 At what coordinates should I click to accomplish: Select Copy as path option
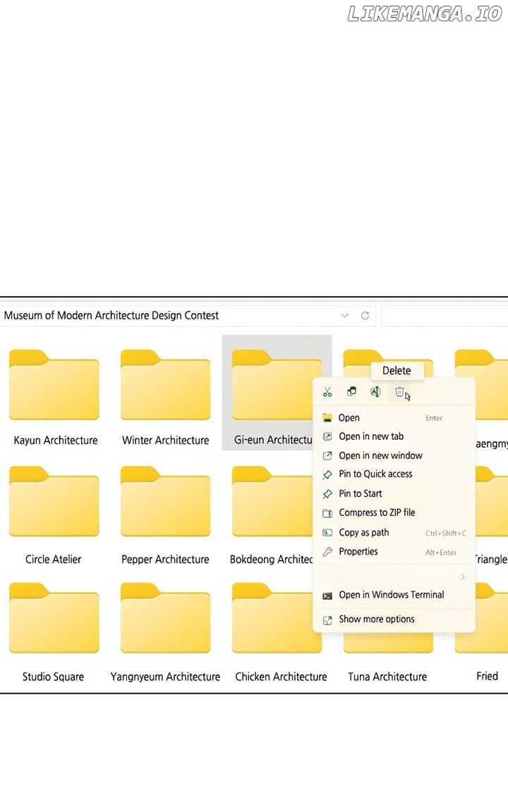363,533
